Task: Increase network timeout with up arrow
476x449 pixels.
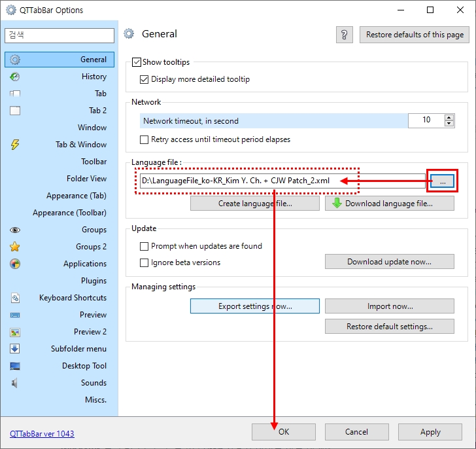Action: (x=449, y=118)
